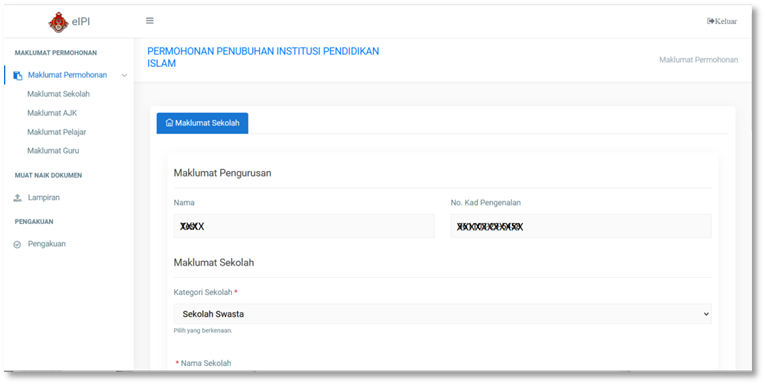The height and width of the screenshot is (385, 765).
Task: Go to Maklumat Pelajar sidebar item
Action: [57, 132]
